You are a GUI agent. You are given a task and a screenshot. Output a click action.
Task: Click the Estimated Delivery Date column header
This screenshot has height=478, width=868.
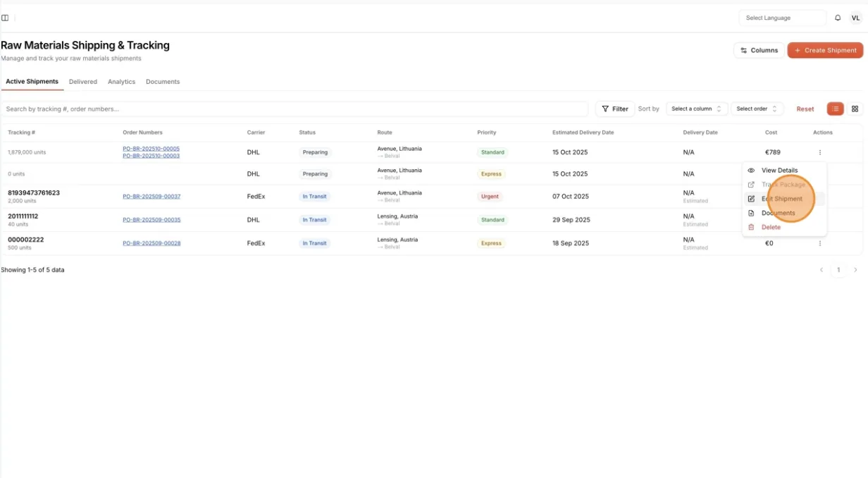click(583, 133)
